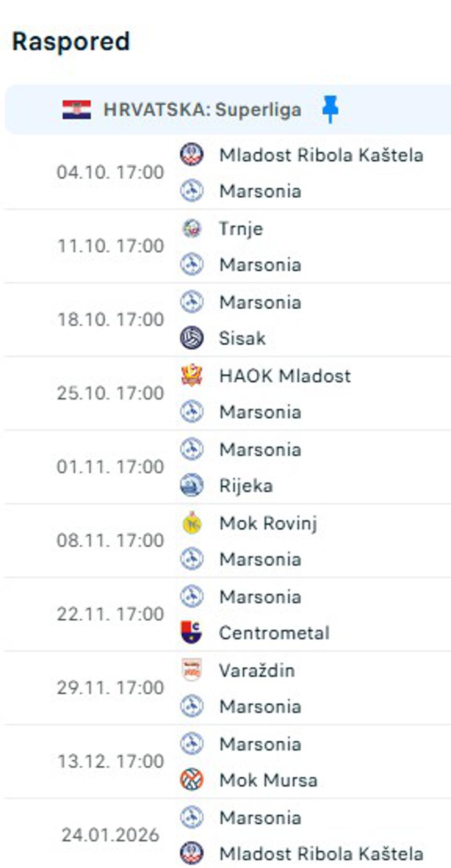This screenshot has height=868, width=451.
Task: Click the Trnje team logo
Action: [192, 228]
